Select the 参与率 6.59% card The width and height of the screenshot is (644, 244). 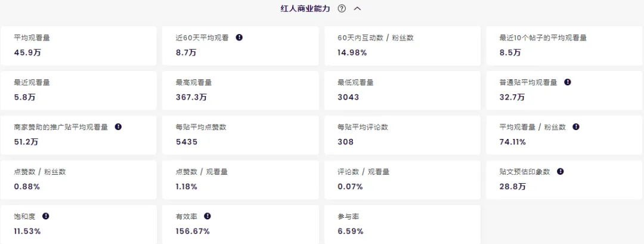402,224
